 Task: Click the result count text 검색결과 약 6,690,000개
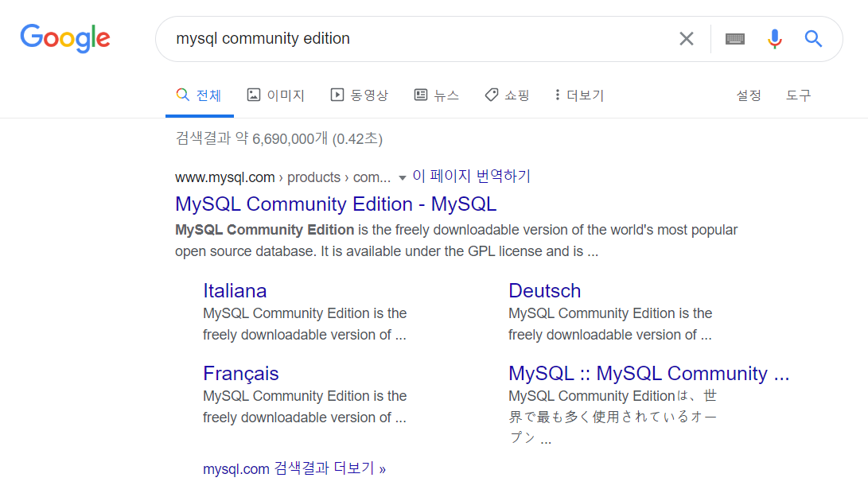click(x=279, y=138)
